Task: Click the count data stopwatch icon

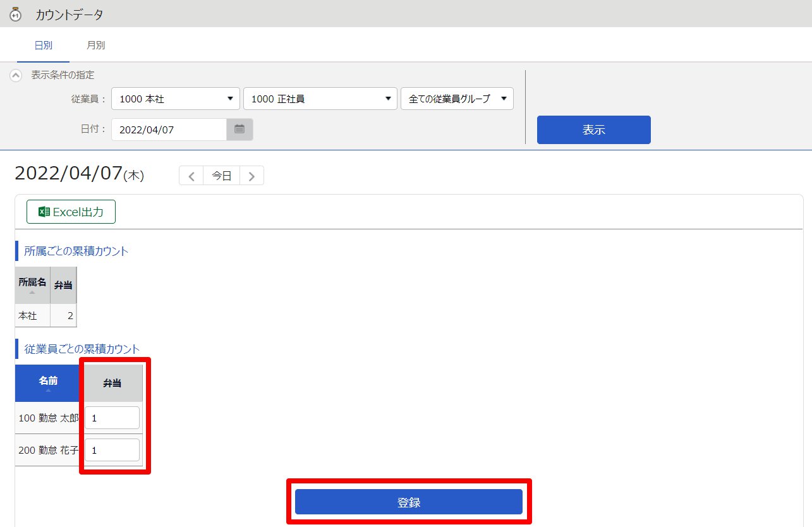Action: (16, 14)
